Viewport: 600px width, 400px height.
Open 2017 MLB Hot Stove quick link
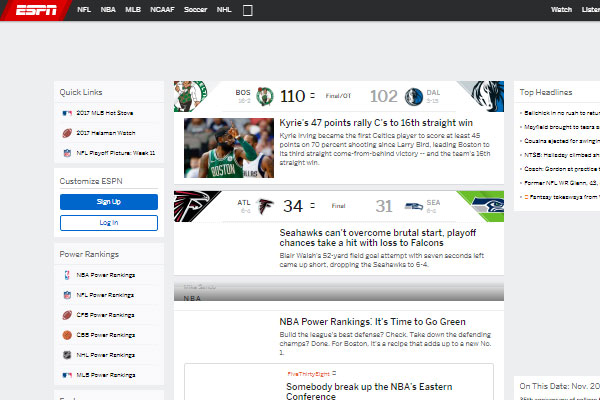coord(104,113)
